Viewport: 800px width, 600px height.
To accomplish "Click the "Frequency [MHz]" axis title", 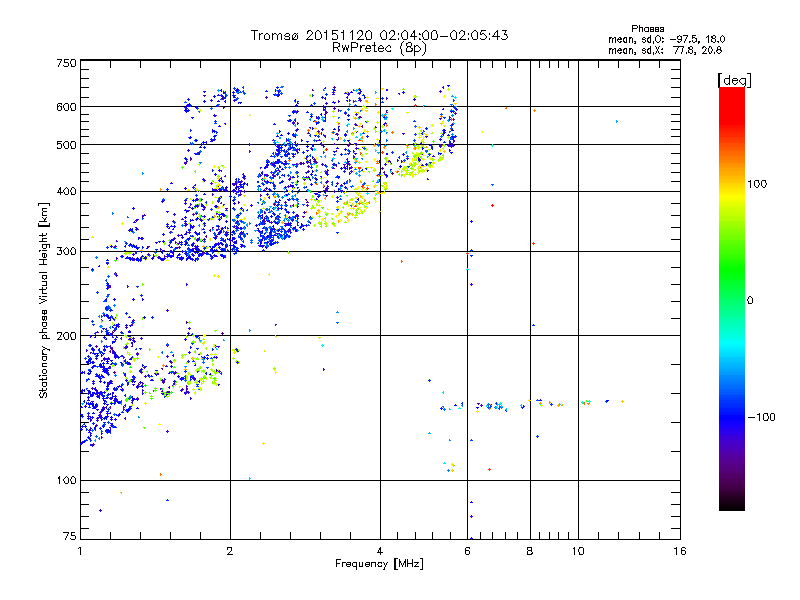I will pyautogui.click(x=379, y=564).
